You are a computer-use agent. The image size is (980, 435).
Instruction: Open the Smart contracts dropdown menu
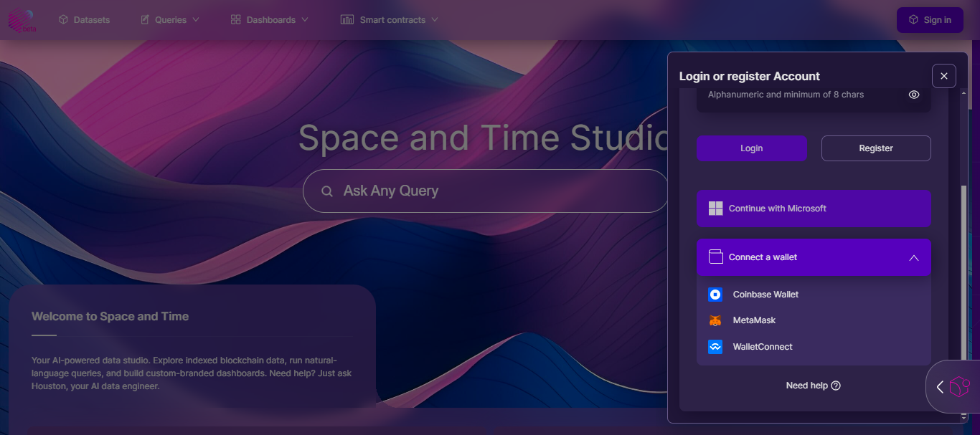390,20
